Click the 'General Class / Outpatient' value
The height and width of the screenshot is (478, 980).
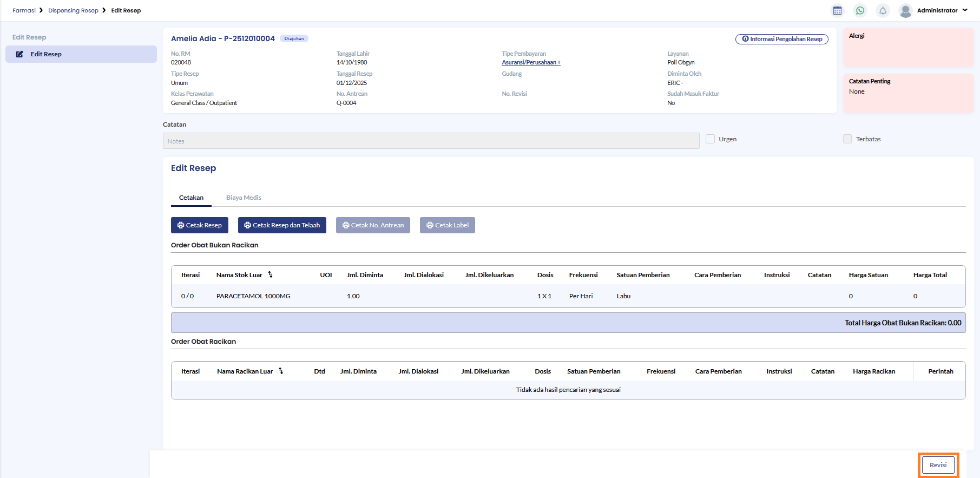pyautogui.click(x=204, y=103)
